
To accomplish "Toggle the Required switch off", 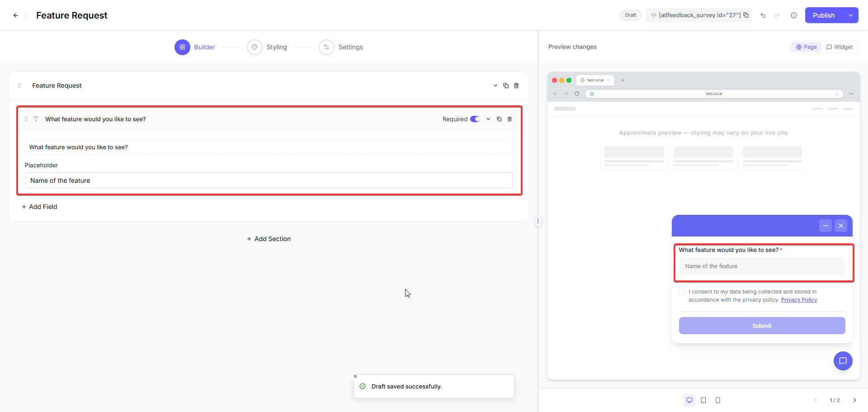I will click(x=475, y=119).
